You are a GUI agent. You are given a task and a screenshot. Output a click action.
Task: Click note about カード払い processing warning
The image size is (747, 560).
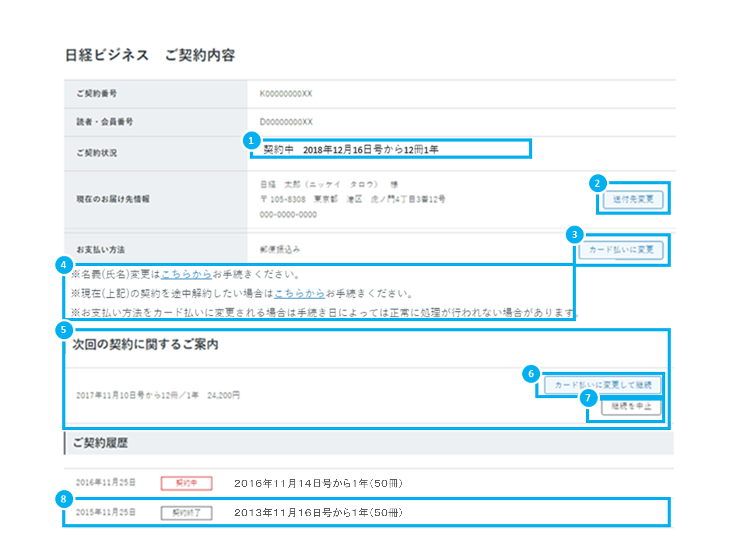tap(325, 313)
